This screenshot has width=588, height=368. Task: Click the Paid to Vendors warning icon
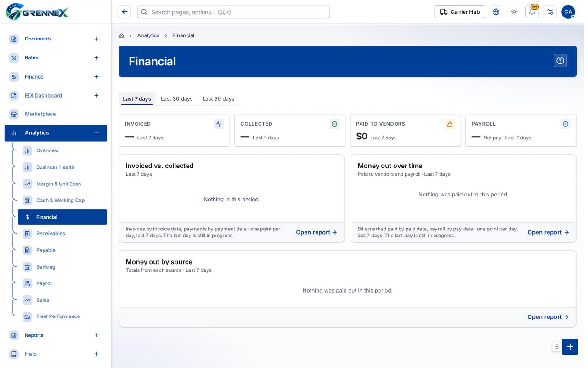coord(450,124)
